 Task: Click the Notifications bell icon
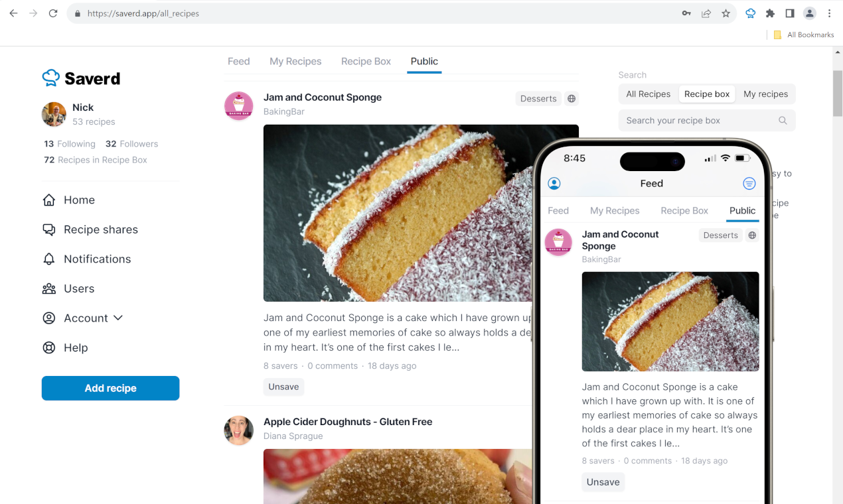49,259
